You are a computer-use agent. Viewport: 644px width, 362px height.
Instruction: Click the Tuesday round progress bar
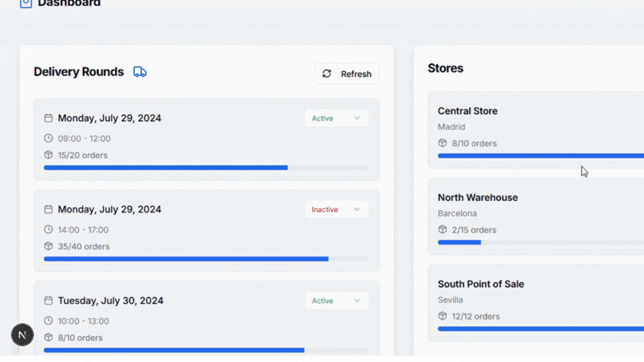(x=207, y=350)
